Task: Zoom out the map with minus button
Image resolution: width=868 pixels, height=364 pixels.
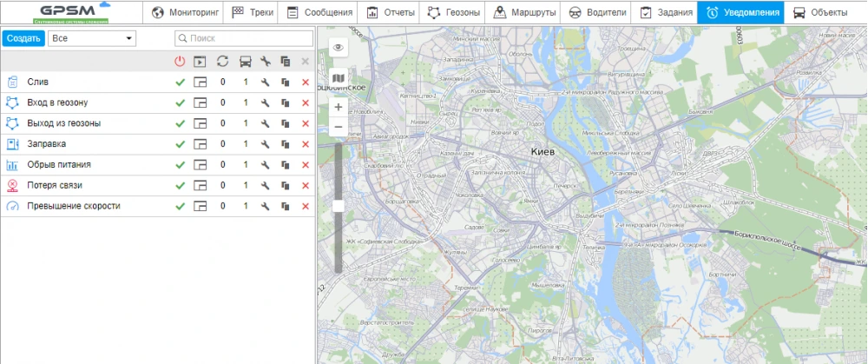Action: pyautogui.click(x=338, y=128)
